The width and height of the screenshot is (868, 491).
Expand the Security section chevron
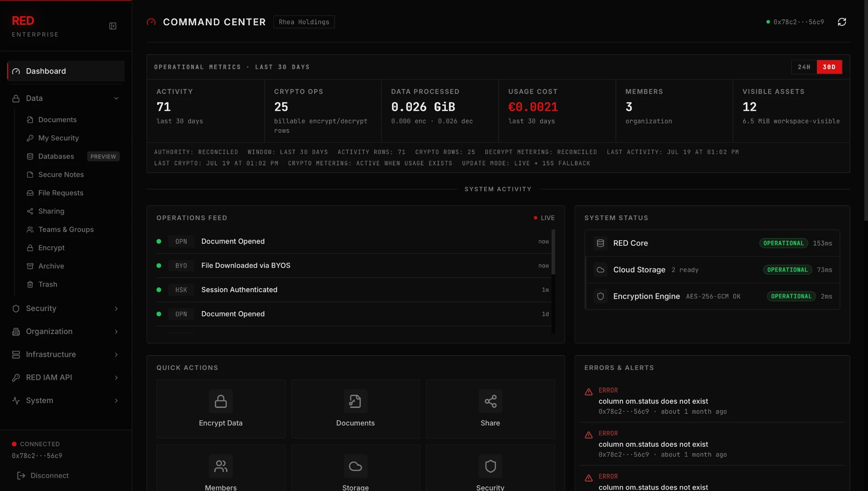116,309
